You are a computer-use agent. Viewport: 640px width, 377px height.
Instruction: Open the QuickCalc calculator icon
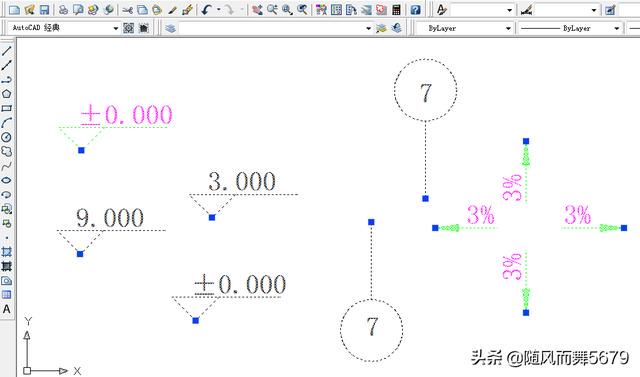click(x=396, y=9)
